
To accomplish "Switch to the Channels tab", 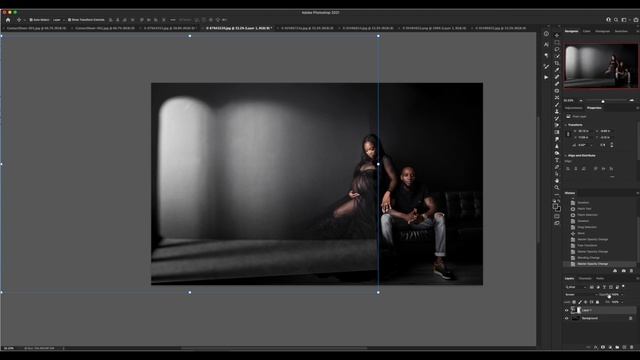I will 585,278.
